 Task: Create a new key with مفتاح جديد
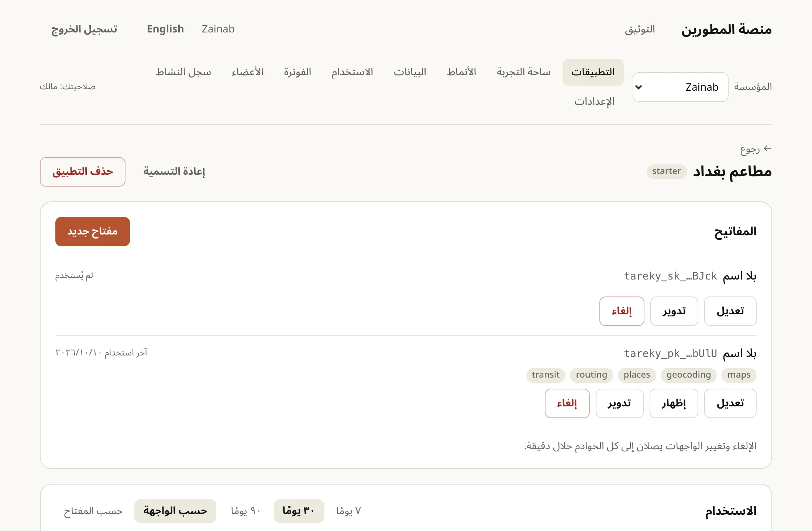tap(93, 232)
